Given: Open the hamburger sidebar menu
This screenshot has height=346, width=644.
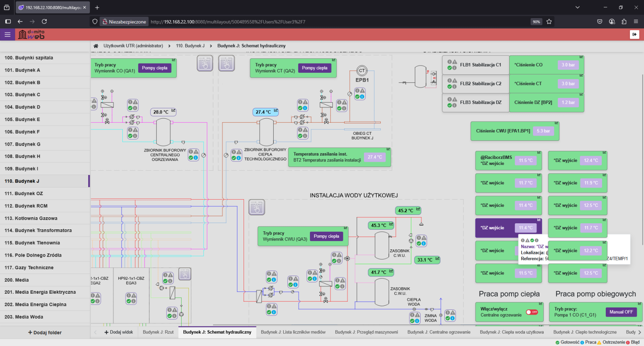Looking at the screenshot, I should click(x=7, y=35).
